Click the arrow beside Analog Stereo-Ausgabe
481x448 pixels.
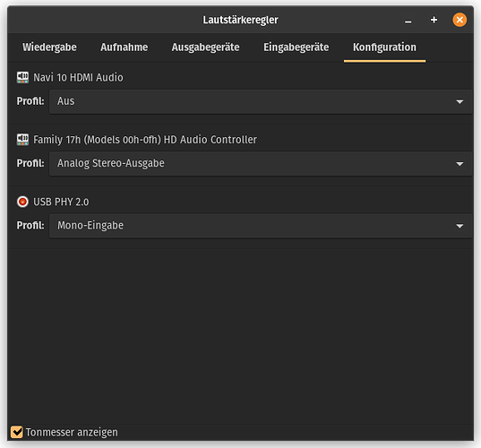pos(460,164)
